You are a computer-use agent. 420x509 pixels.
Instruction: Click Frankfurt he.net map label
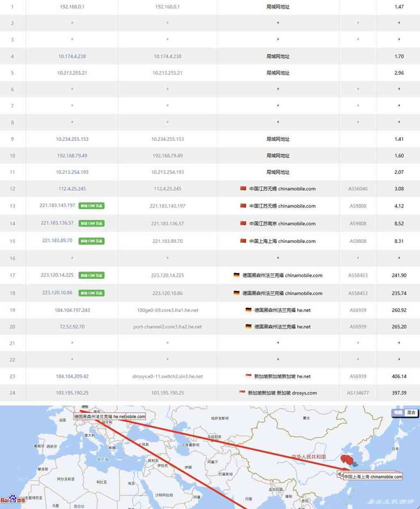(x=100, y=416)
